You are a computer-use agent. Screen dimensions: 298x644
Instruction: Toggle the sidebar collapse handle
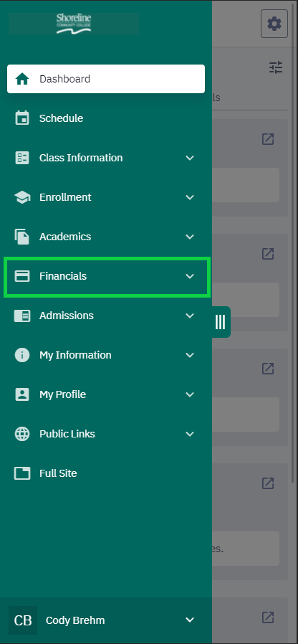[x=221, y=322]
